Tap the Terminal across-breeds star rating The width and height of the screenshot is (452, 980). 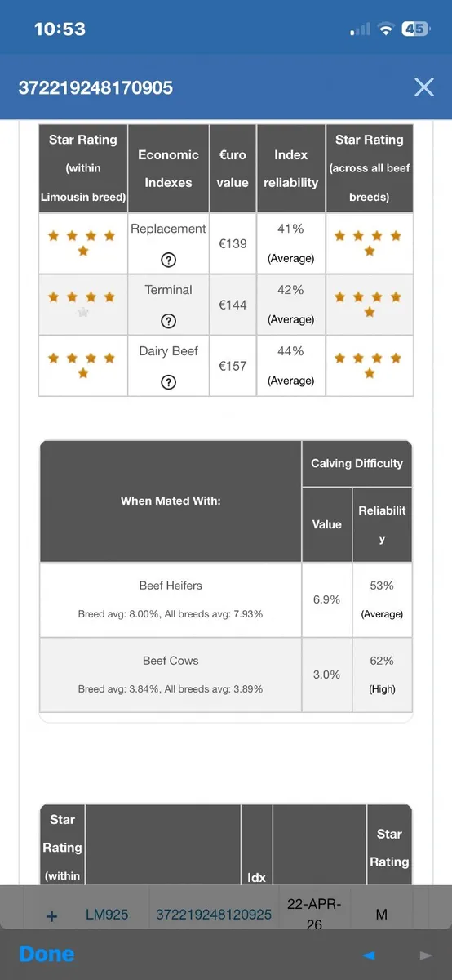click(x=369, y=305)
